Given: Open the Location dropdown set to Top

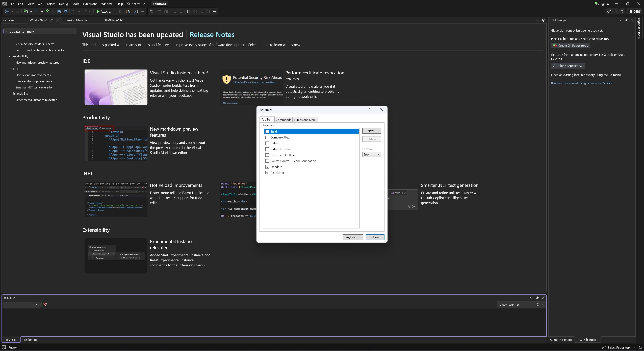Looking at the screenshot, I should [x=372, y=154].
